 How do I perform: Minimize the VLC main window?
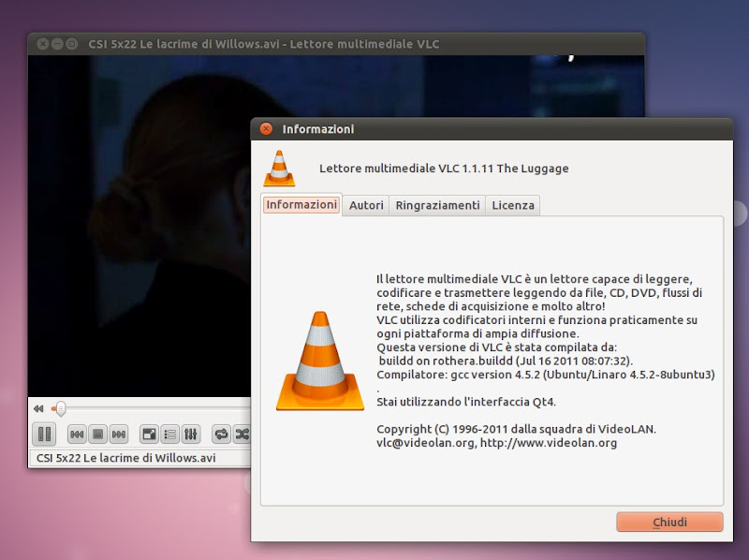point(57,44)
